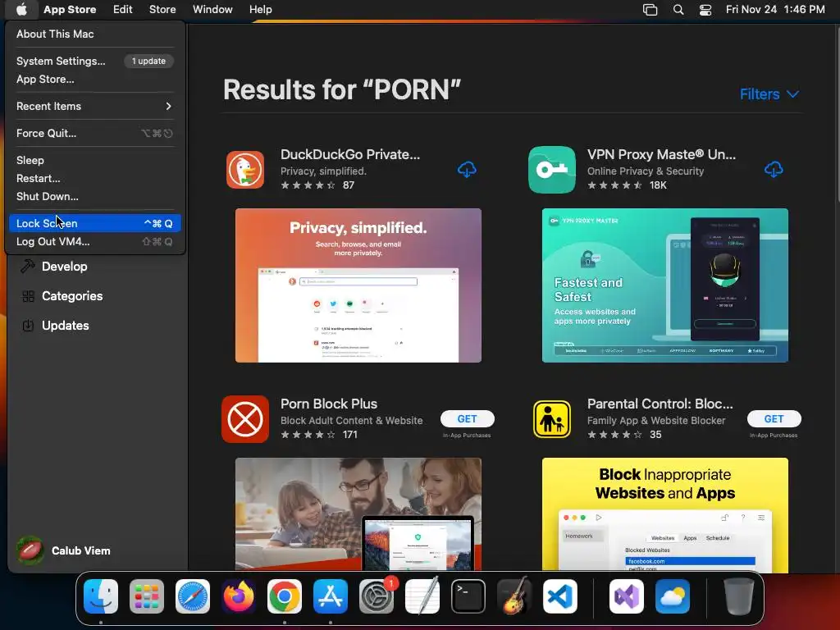The width and height of the screenshot is (840, 630).
Task: Open Visual Studio purple icon in Dock
Action: pos(626,596)
